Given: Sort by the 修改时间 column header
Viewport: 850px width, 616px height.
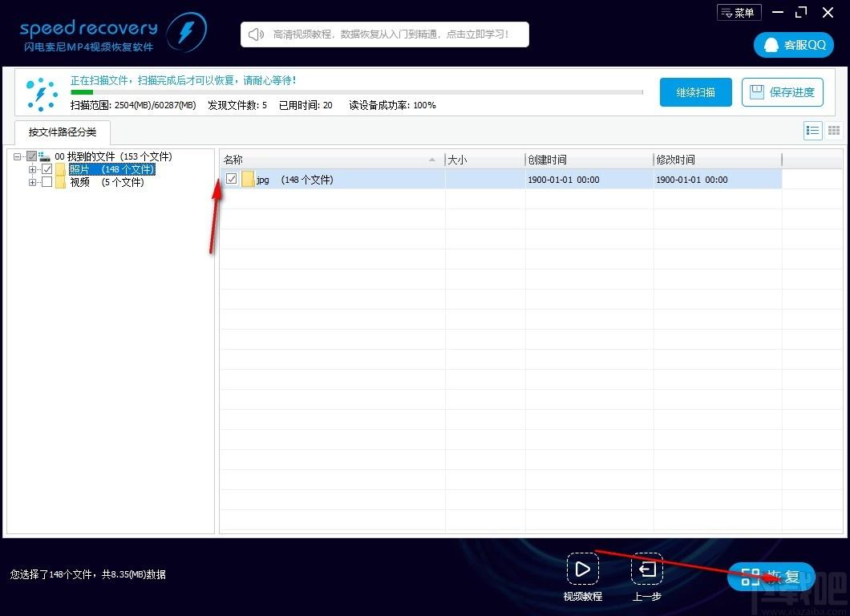Looking at the screenshot, I should [718, 160].
